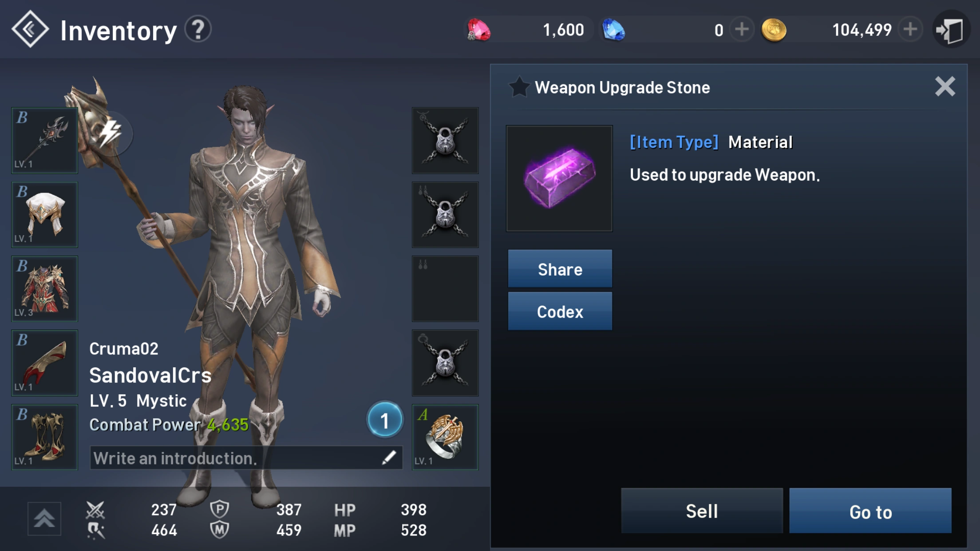Click the locked necklace accessory slot
The height and width of the screenshot is (551, 980).
[445, 140]
